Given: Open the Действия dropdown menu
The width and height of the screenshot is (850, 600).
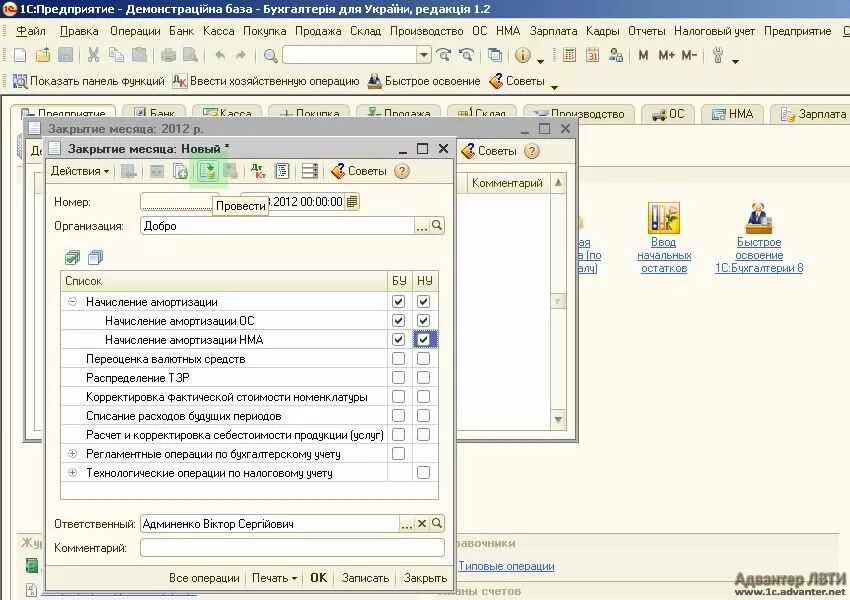Looking at the screenshot, I should [80, 171].
